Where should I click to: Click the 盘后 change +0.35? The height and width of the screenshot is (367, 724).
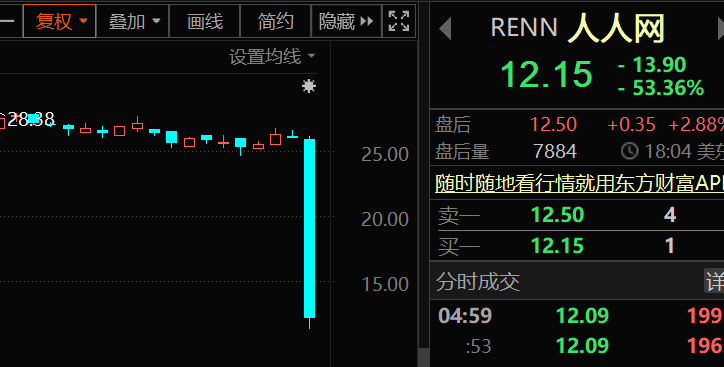(631, 125)
